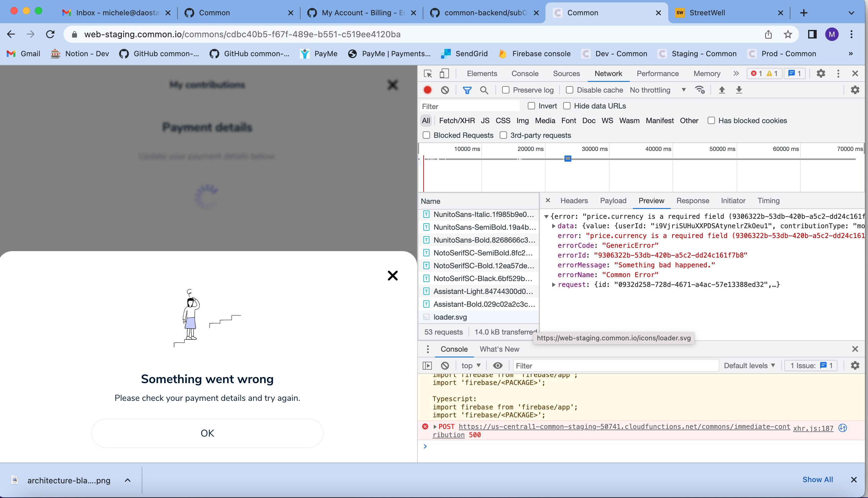Expand the data object in preview
The image size is (868, 498).
pyautogui.click(x=553, y=226)
